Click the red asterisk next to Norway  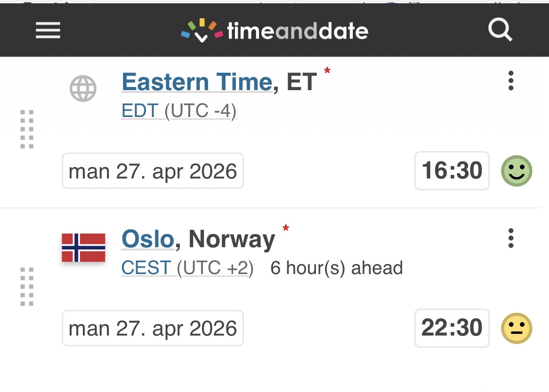click(286, 228)
